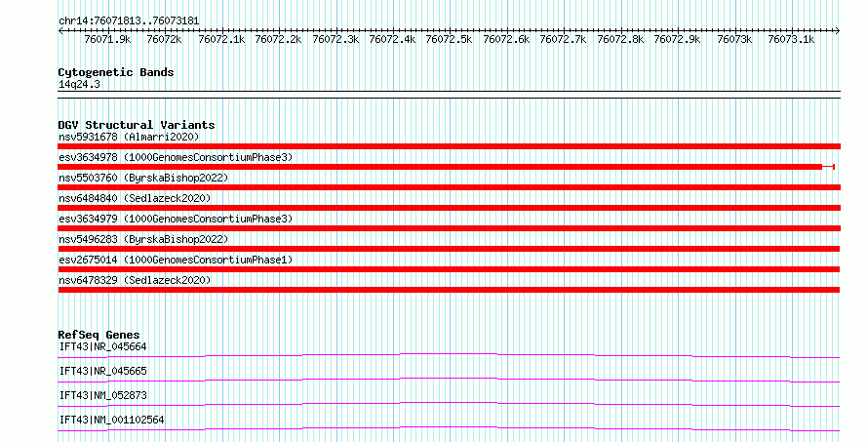868x442 pixels.
Task: Open transcript IFT43|NR_045665 label
Action: (x=103, y=371)
